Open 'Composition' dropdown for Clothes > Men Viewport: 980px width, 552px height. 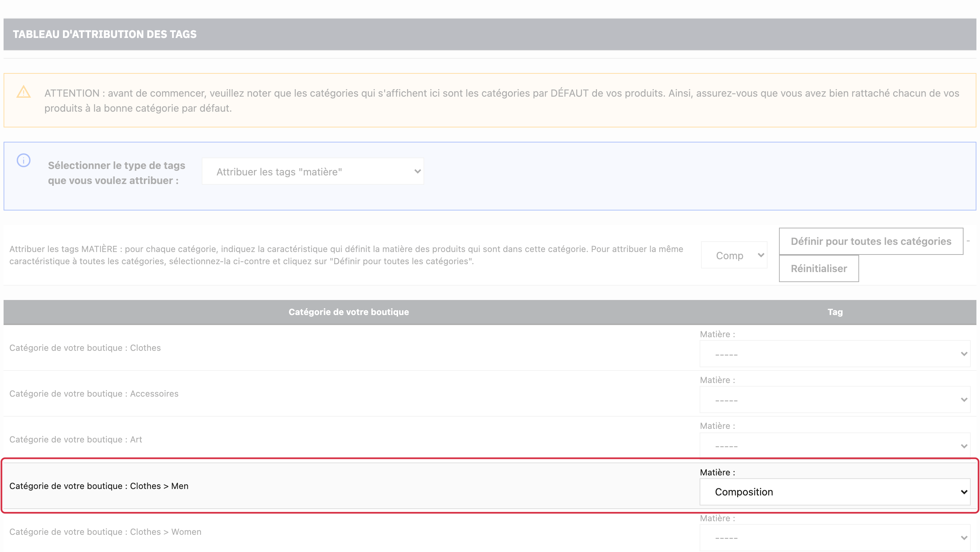point(835,492)
